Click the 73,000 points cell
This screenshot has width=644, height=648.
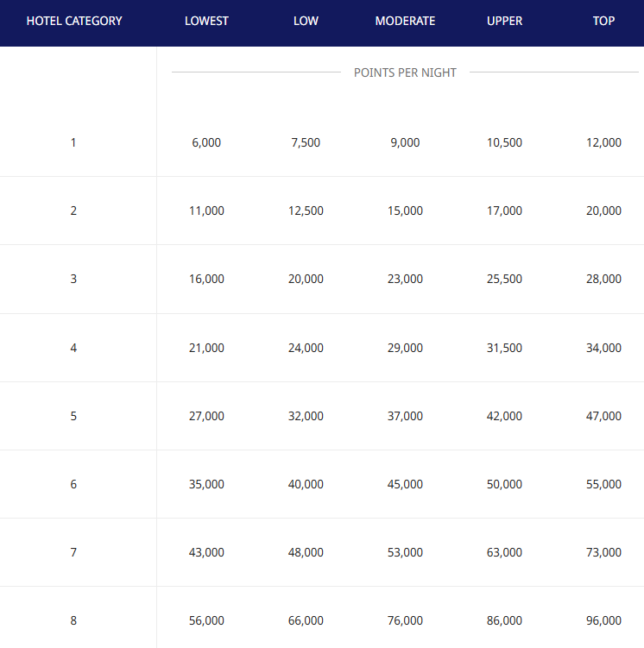pyautogui.click(x=603, y=552)
